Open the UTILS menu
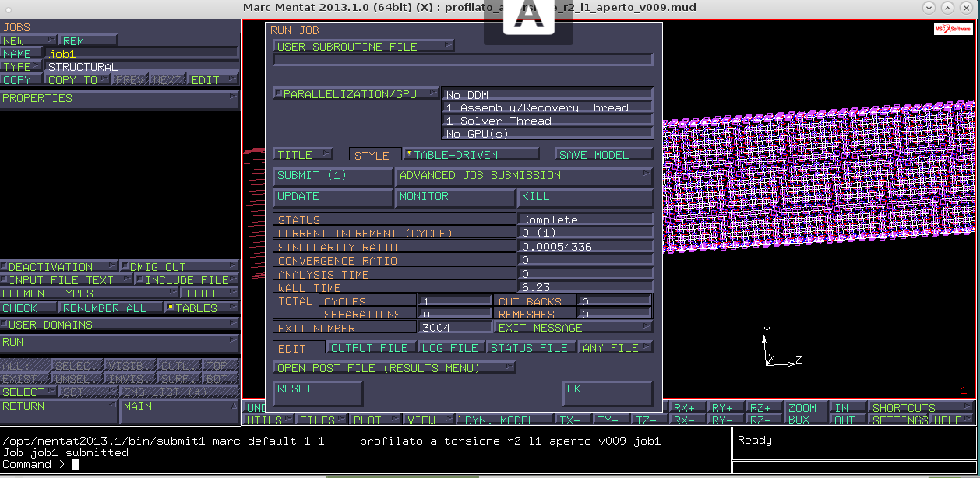 click(270, 420)
